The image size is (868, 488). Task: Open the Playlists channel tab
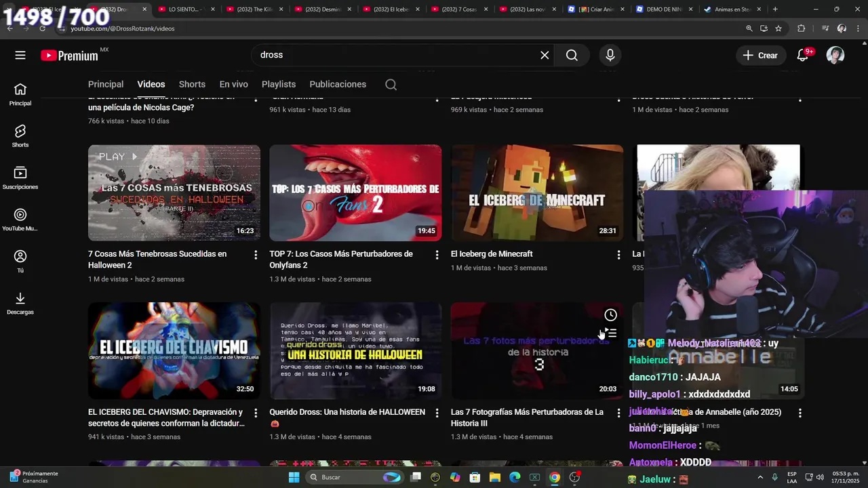coord(279,84)
